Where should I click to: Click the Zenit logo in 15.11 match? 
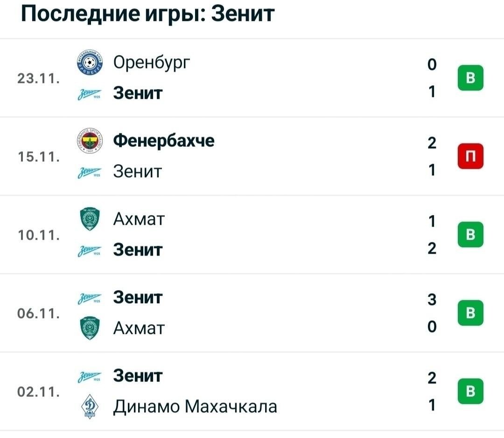click(x=89, y=172)
